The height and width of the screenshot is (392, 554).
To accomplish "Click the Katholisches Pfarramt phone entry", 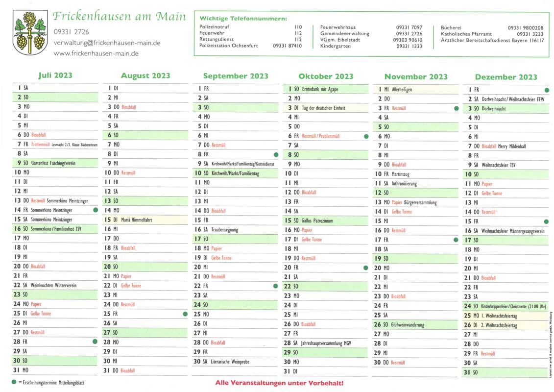I will [x=492, y=34].
